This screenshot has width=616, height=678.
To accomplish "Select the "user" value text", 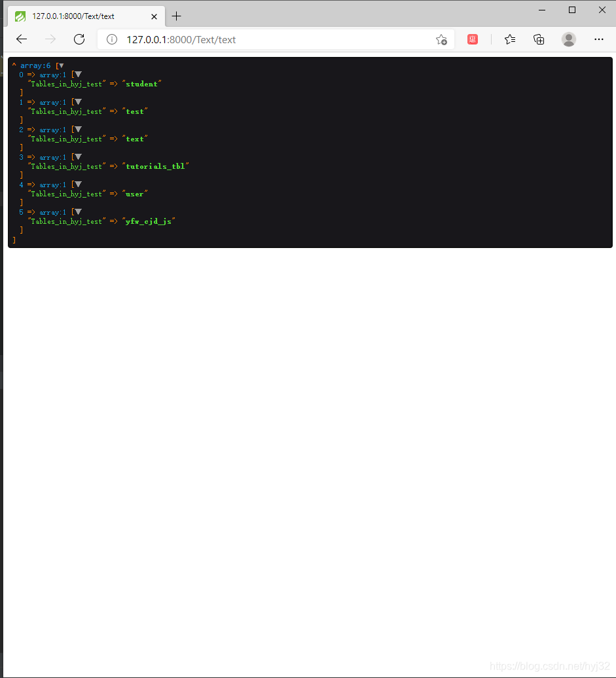I will pos(135,194).
